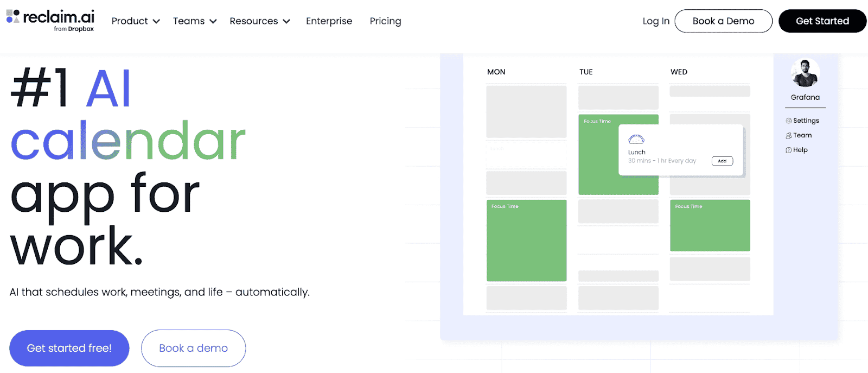868x373 pixels.
Task: Click the 'AI that schedules work' tagline
Action: (159, 292)
